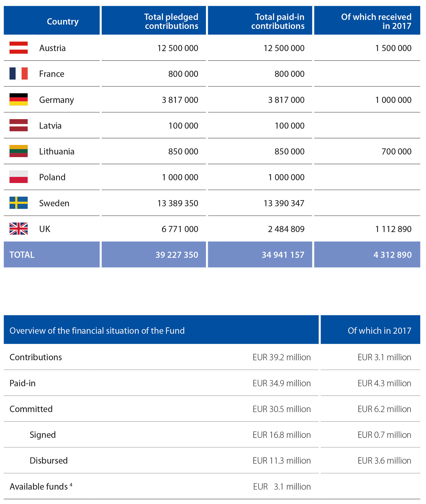Click the Poland flag icon
The image size is (426, 504).
click(x=18, y=177)
